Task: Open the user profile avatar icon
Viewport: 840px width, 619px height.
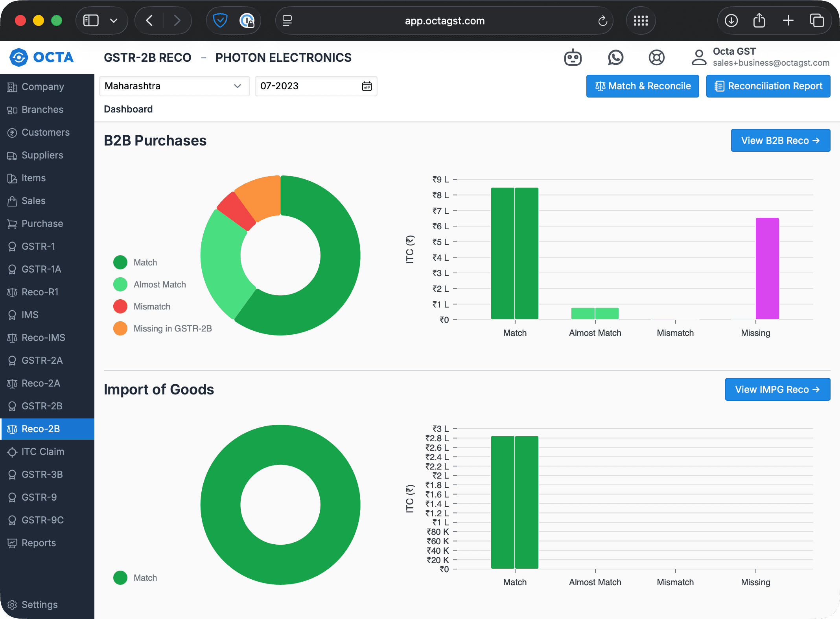Action: (699, 57)
